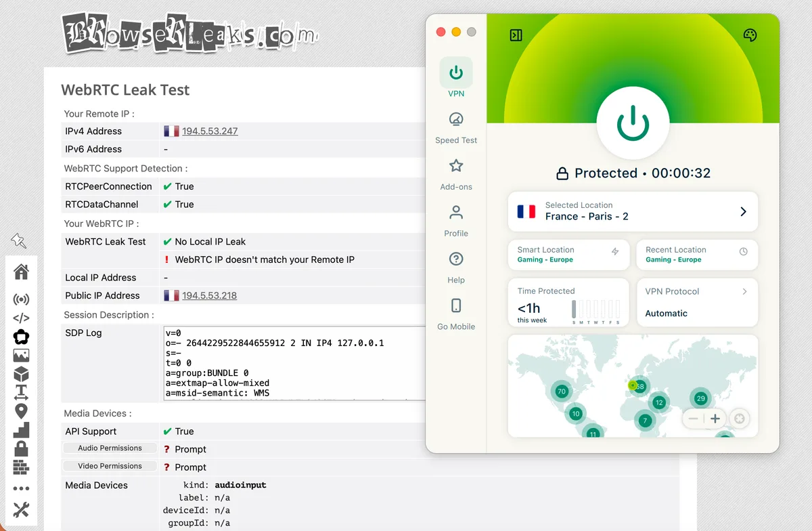Screen dimensions: 812x531
Task: Click the 29 server cluster on map
Action: [700, 398]
